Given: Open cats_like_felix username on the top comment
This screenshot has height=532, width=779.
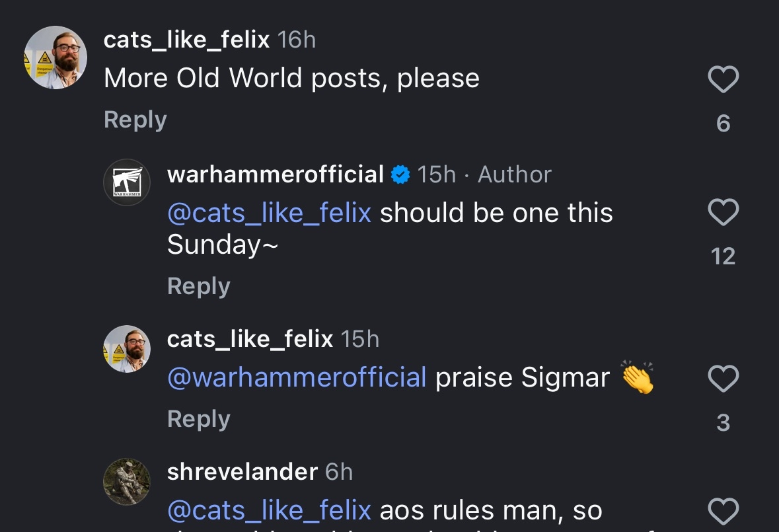Looking at the screenshot, I should (x=186, y=40).
